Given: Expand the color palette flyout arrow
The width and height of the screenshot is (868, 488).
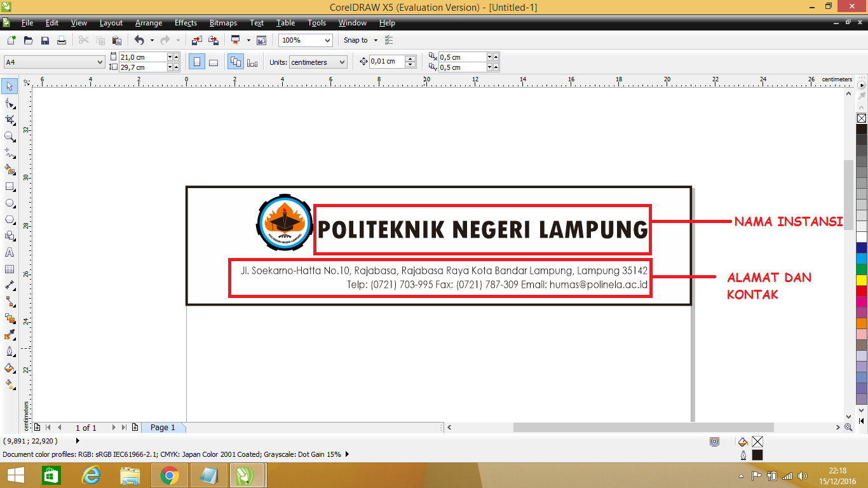Looking at the screenshot, I should pyautogui.click(x=862, y=85).
